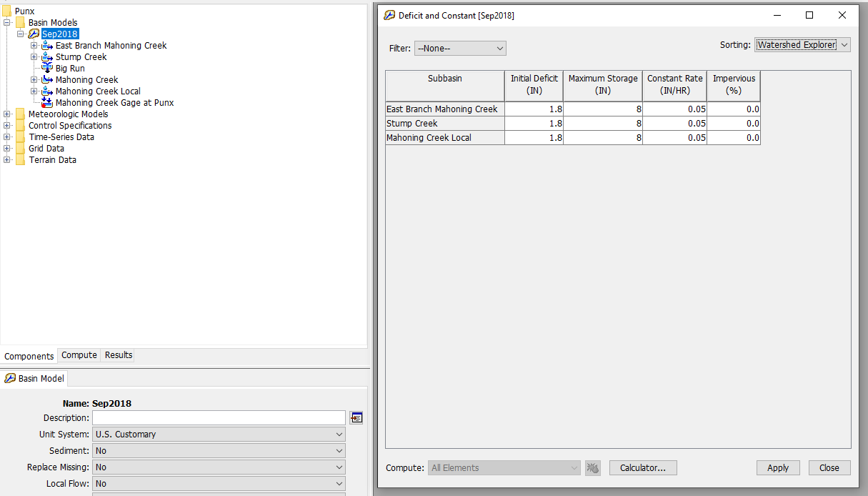Select the Mahoning Creek Gage at Punx gage icon
Viewport: 868px width, 496px height.
[46, 102]
